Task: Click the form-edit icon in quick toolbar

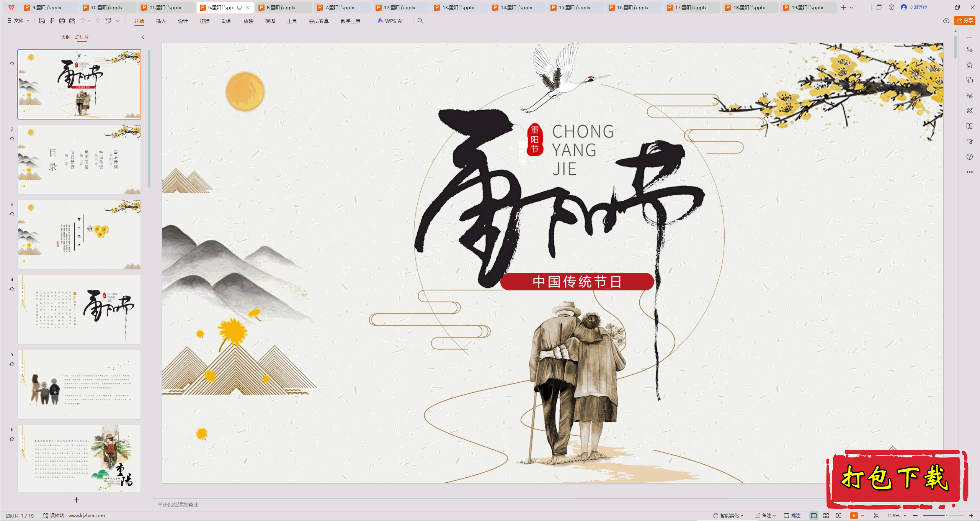Action: coord(108,21)
